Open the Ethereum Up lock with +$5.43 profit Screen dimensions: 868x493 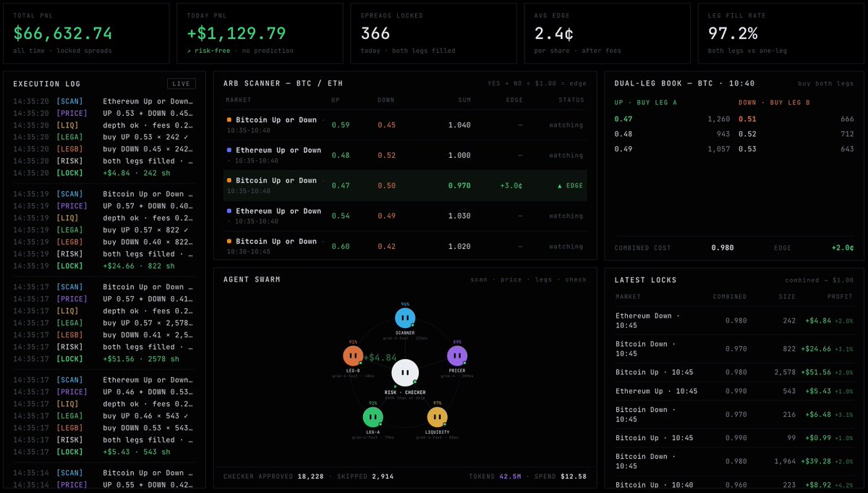[734, 391]
